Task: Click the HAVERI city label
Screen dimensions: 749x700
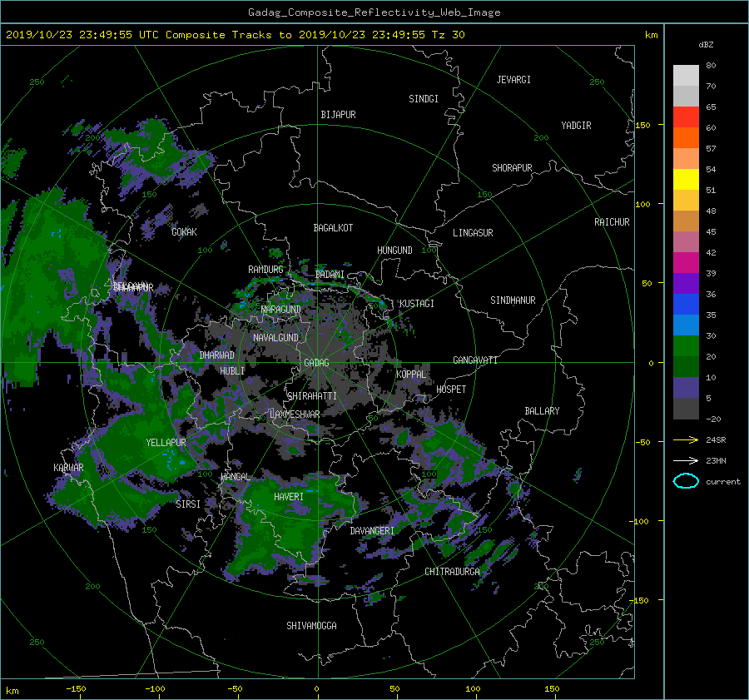Action: (x=289, y=498)
